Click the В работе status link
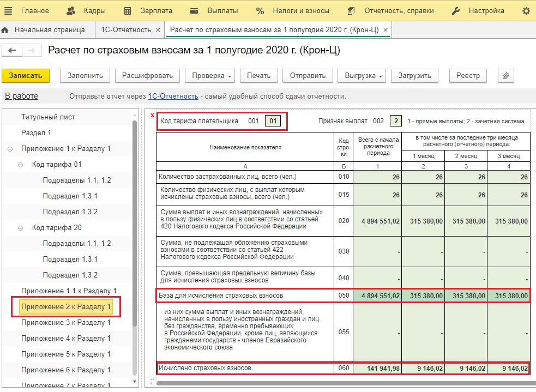 tap(21, 96)
